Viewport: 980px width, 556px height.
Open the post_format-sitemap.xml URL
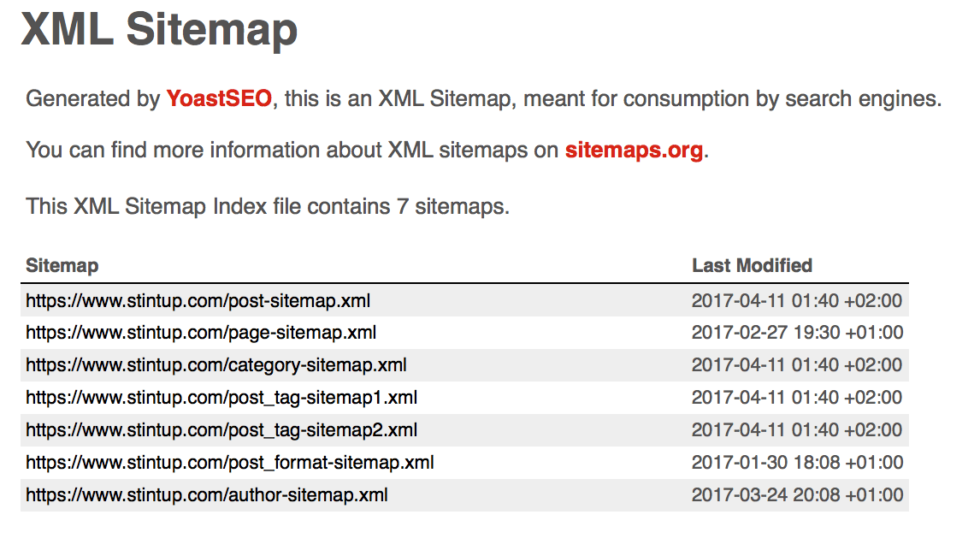pos(229,463)
